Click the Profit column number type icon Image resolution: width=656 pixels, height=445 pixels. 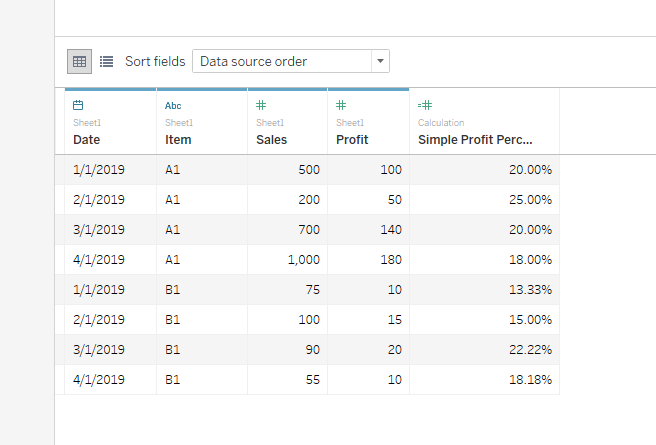pos(341,105)
